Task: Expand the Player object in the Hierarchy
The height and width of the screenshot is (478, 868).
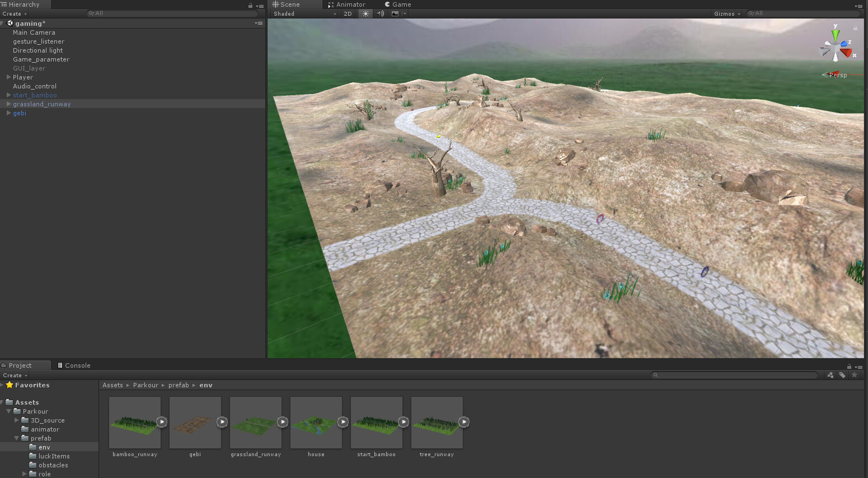Action: click(x=8, y=77)
